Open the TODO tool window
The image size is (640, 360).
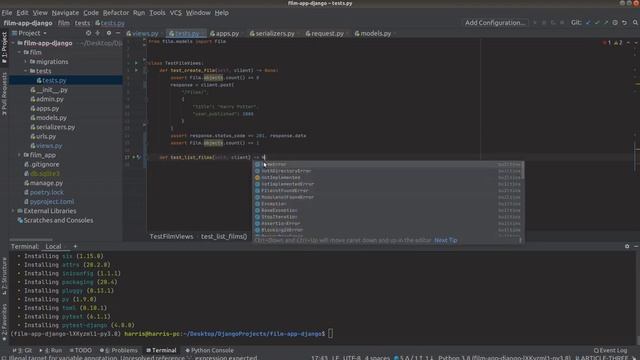point(80,350)
